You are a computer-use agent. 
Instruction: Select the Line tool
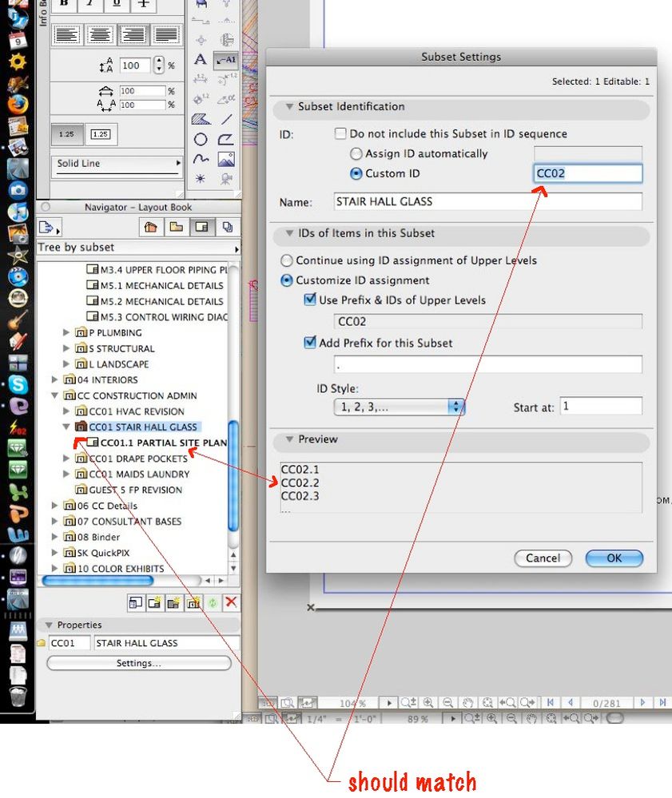pyautogui.click(x=227, y=120)
